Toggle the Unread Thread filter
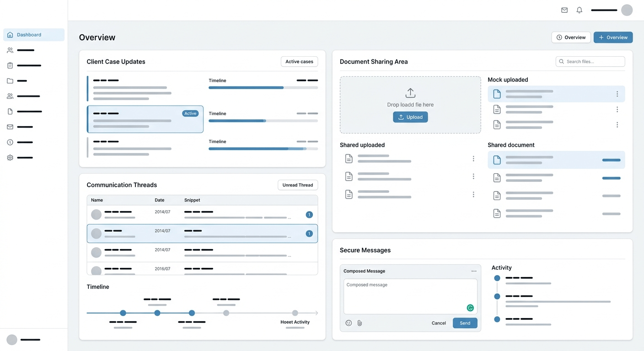The image size is (644, 351). click(297, 185)
